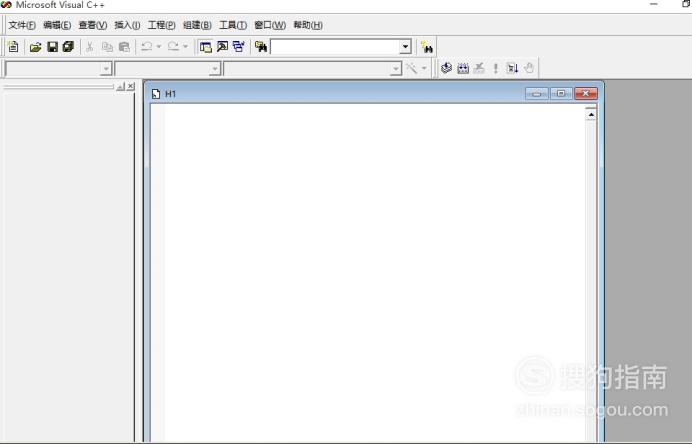Screen dimensions: 692x444
Task: Open the 组建(B) menu
Action: tap(197, 25)
